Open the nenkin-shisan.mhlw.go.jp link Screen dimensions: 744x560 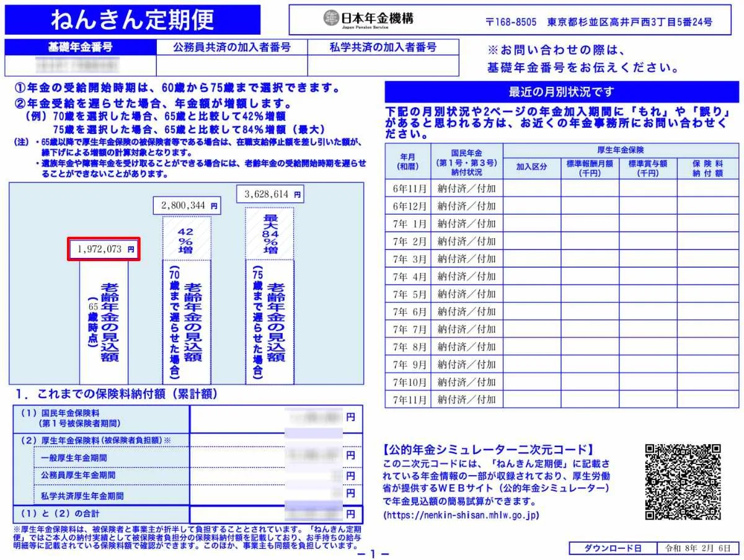pos(462,515)
